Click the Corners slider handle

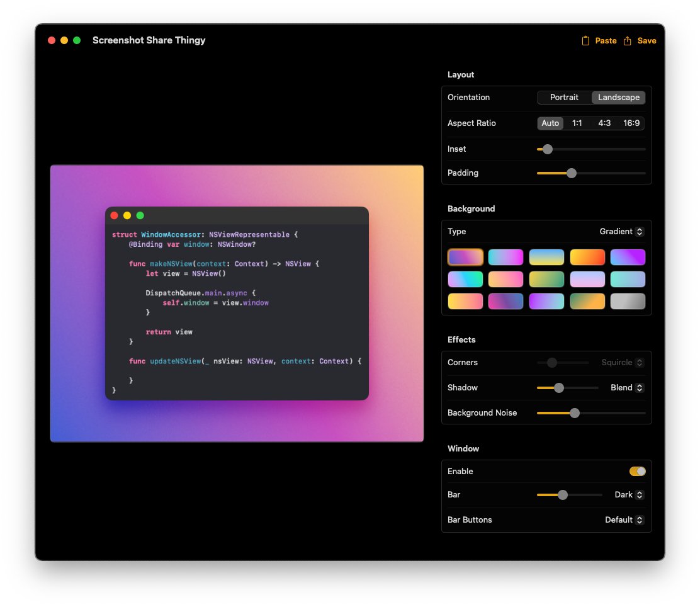pos(552,363)
